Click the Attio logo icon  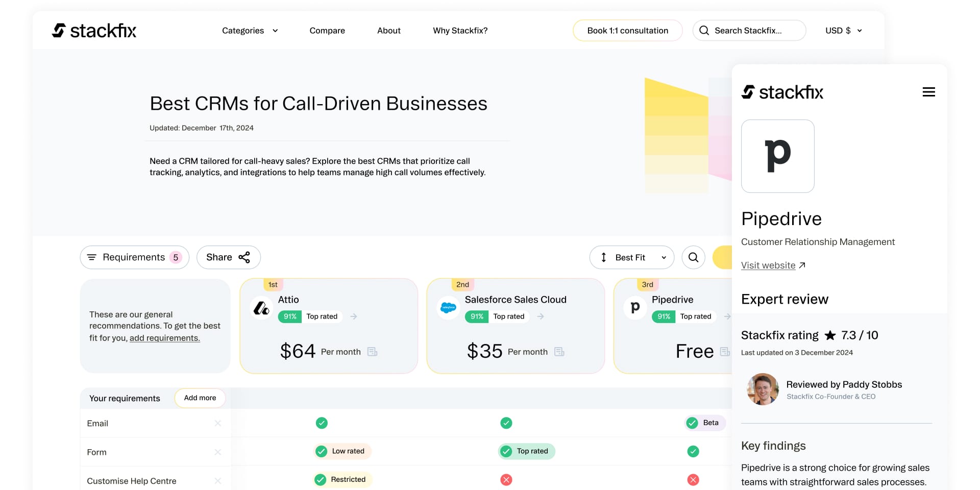[x=261, y=308]
